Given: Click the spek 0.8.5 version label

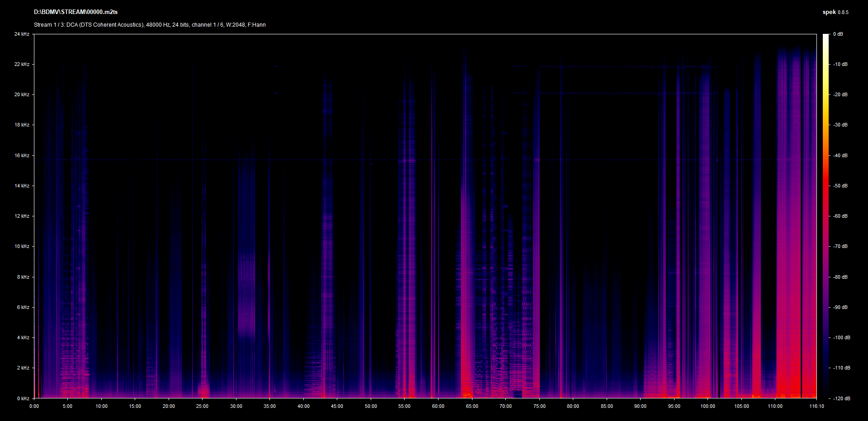Looking at the screenshot, I should point(835,12).
